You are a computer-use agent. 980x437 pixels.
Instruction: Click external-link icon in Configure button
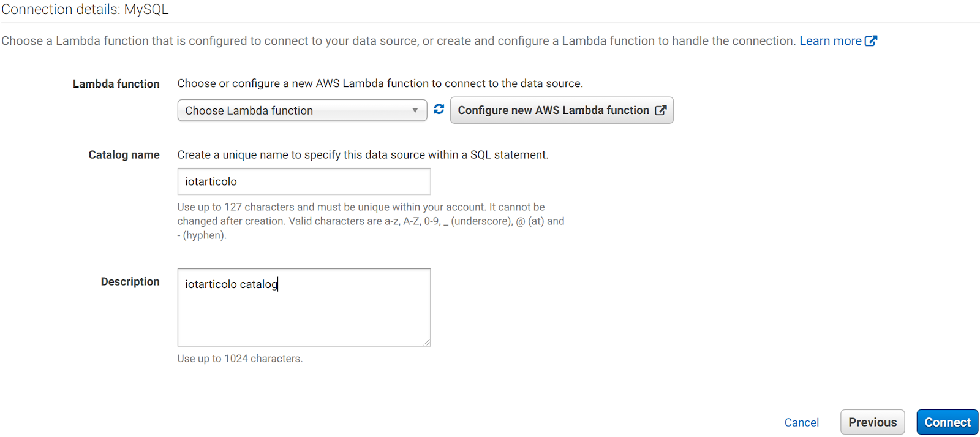tap(660, 110)
